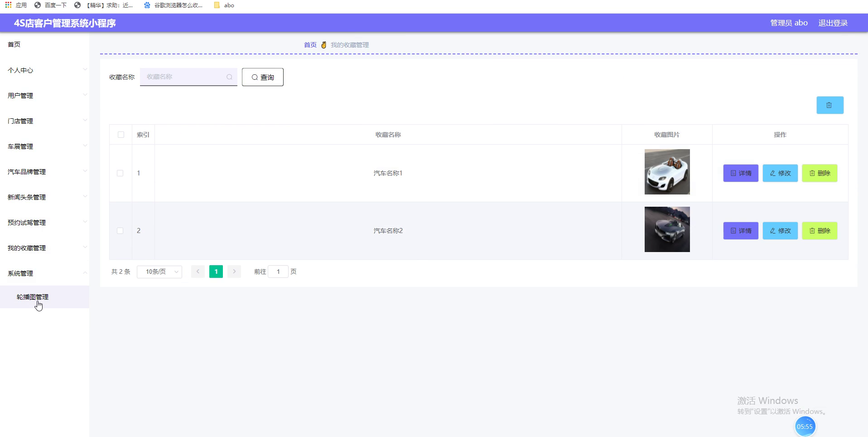Screen dimensions: 868x437
Task: Click the 收藏图片 column header
Action: tap(667, 135)
